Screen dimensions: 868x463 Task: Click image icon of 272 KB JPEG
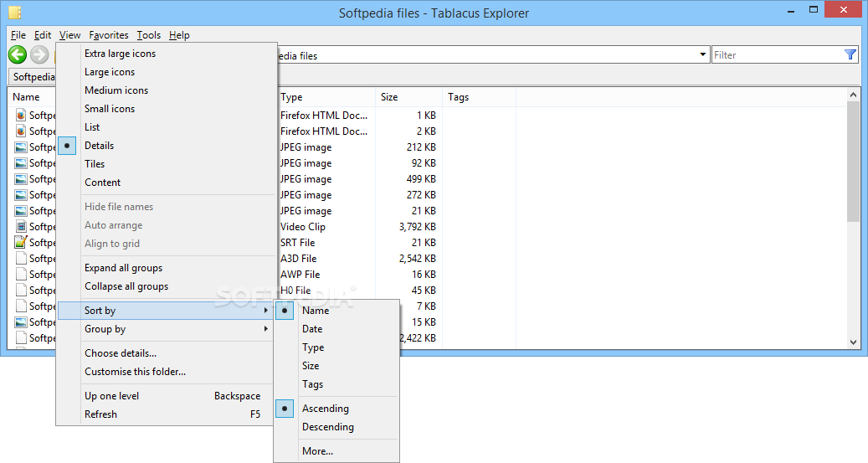21,195
